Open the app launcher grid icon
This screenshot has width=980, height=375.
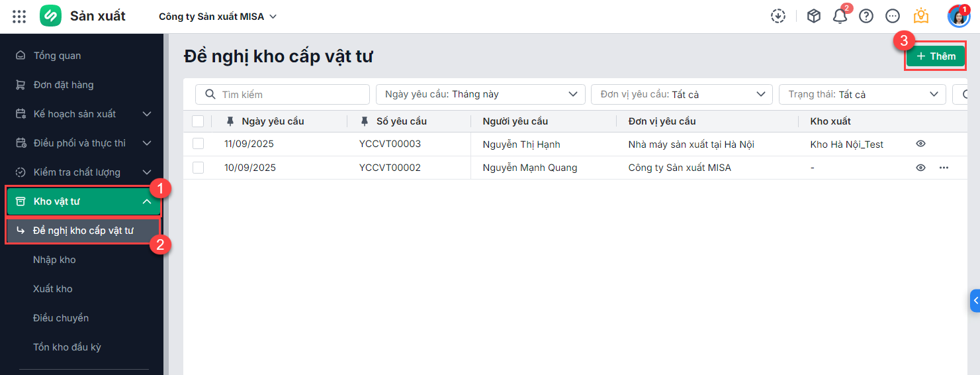19,17
